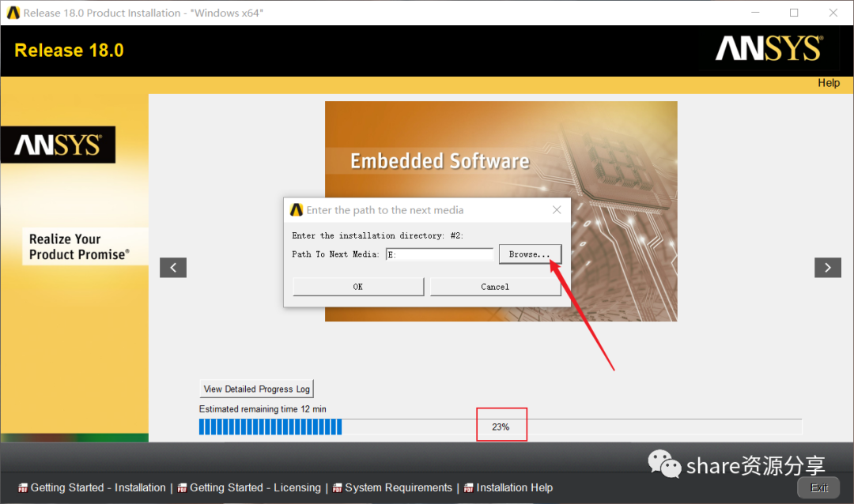Minimize the installer window
The width and height of the screenshot is (854, 504).
coord(755,13)
